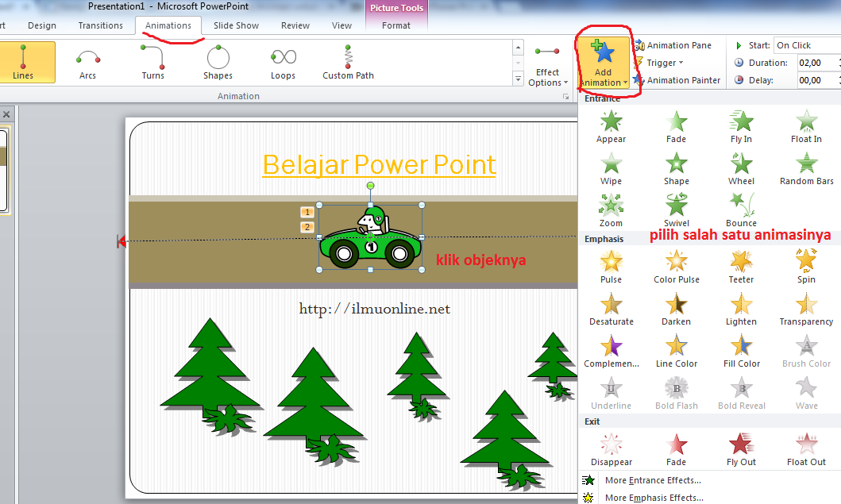The image size is (841, 504).
Task: Pick the Loops motion path
Action: pyautogui.click(x=283, y=63)
